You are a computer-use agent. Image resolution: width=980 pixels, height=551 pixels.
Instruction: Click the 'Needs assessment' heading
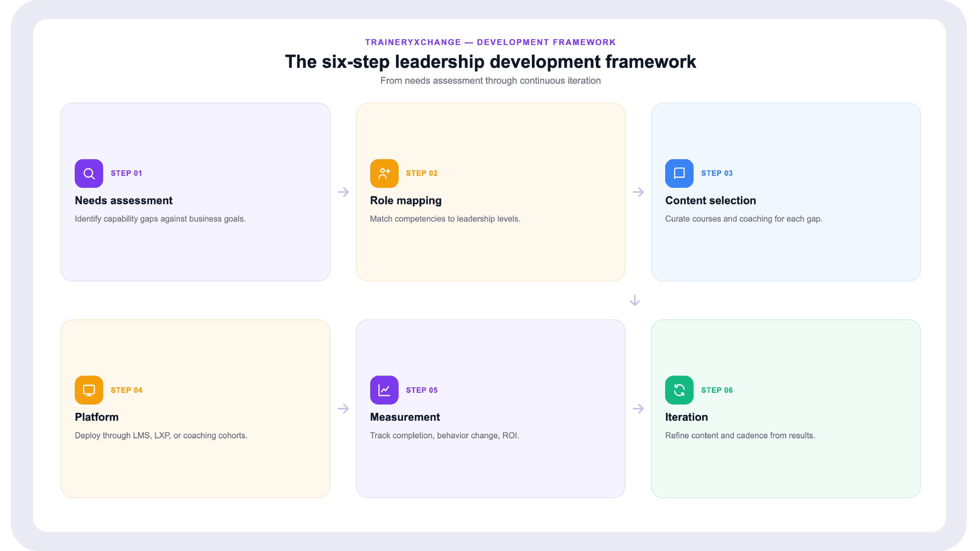coord(124,200)
